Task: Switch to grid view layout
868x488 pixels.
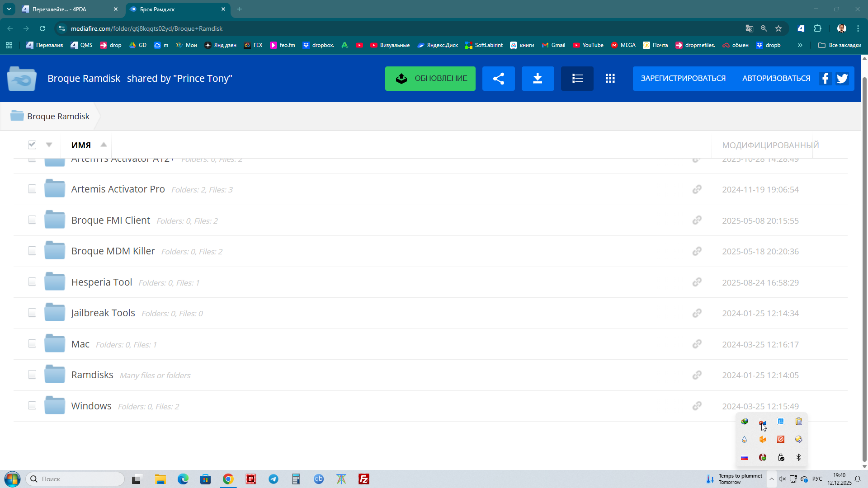Action: click(x=610, y=79)
